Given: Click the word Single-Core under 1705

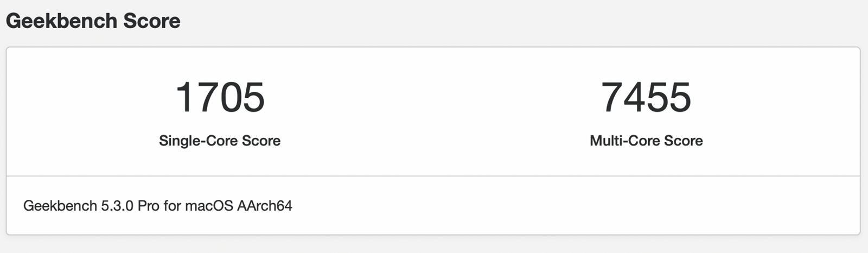Looking at the screenshot, I should click(198, 141).
